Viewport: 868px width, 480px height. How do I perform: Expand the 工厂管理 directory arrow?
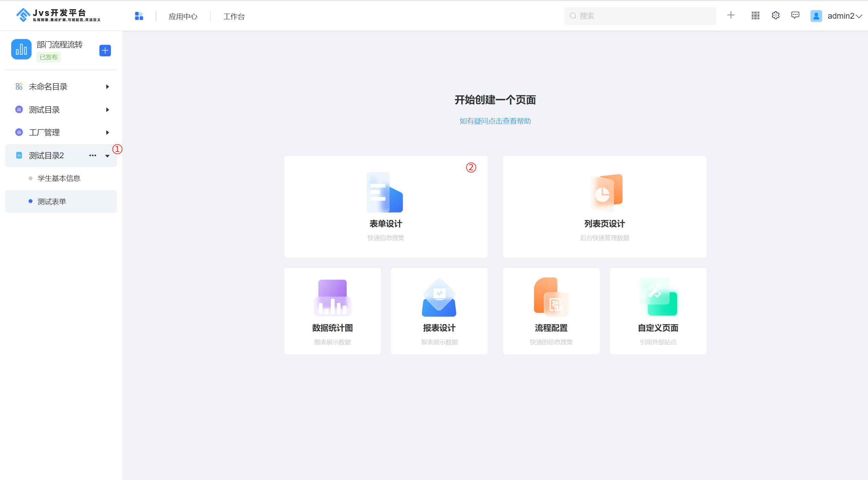[108, 133]
